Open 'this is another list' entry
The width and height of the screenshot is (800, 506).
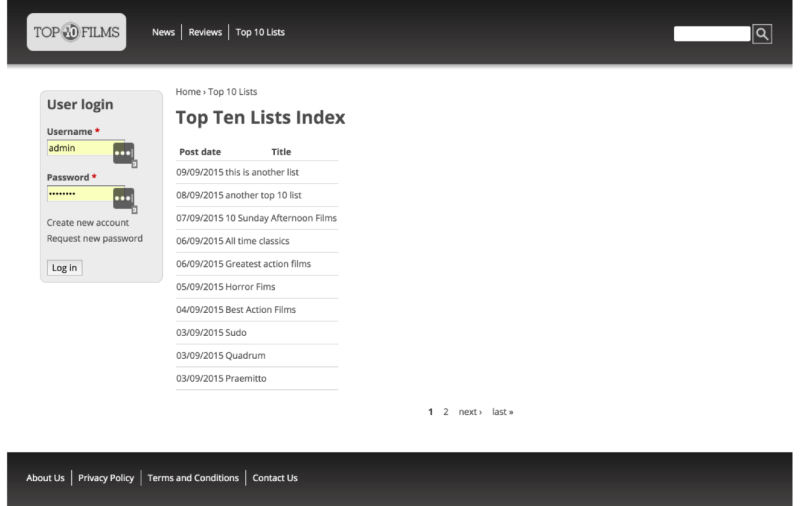[262, 172]
